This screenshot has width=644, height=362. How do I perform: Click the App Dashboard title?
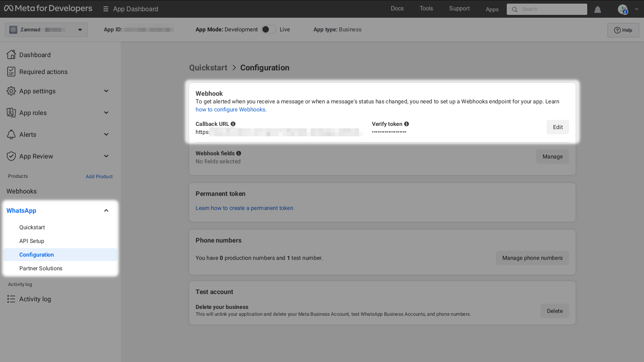(136, 9)
